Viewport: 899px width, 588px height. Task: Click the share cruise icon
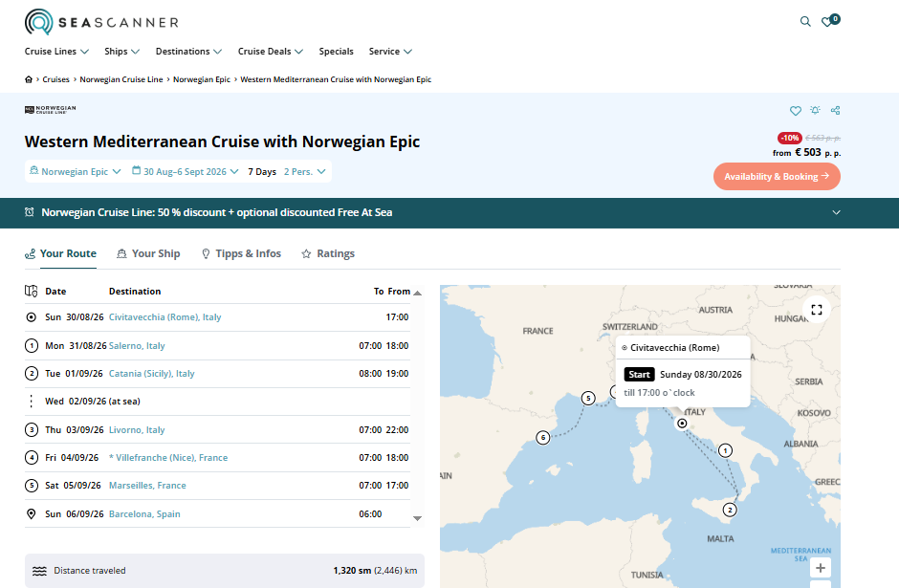tap(835, 111)
